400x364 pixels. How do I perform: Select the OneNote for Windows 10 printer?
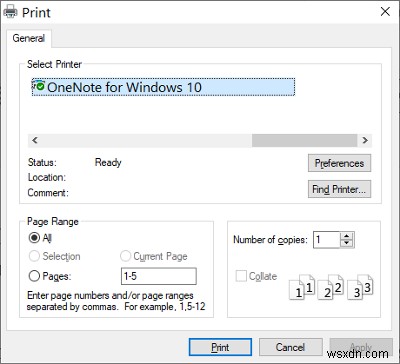[163, 87]
